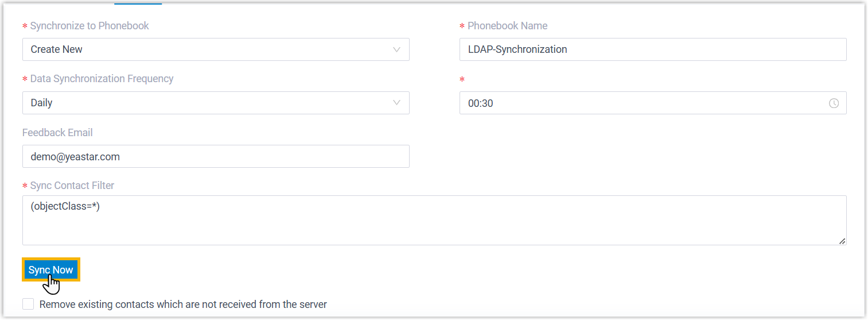This screenshot has width=868, height=320.
Task: Click the red asterisk above time field
Action: [x=462, y=80]
